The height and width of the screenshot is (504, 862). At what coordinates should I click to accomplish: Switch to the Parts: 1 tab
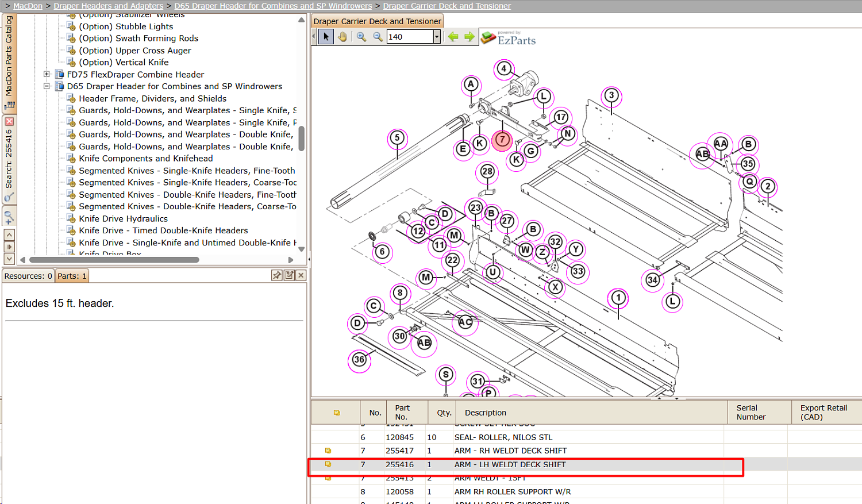tap(72, 276)
